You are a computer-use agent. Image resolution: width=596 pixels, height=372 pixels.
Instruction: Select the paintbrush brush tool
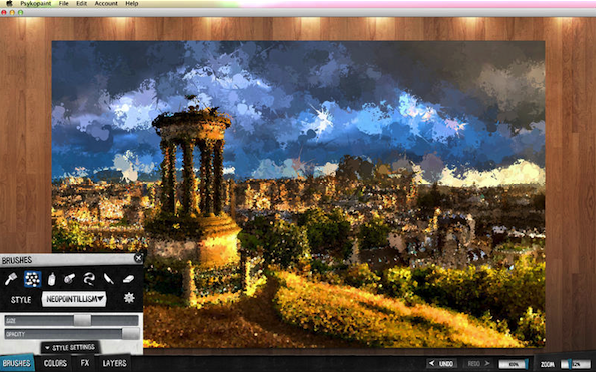(x=11, y=280)
